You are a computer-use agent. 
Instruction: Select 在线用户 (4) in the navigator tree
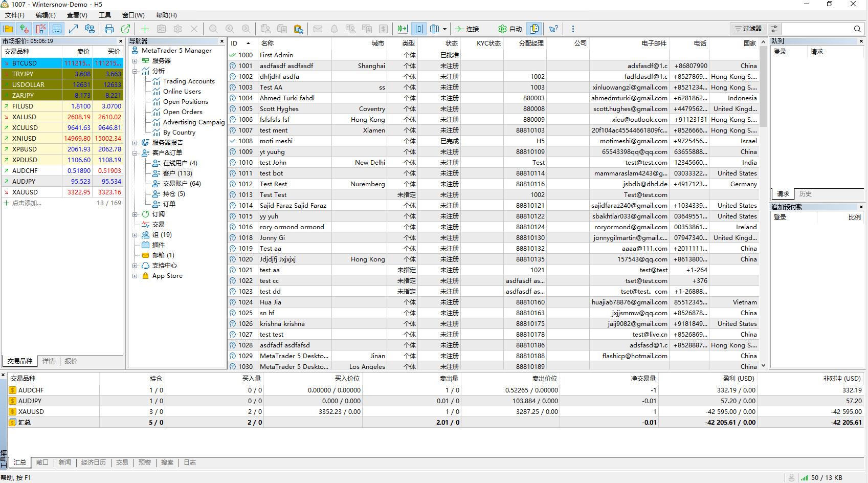(x=180, y=163)
